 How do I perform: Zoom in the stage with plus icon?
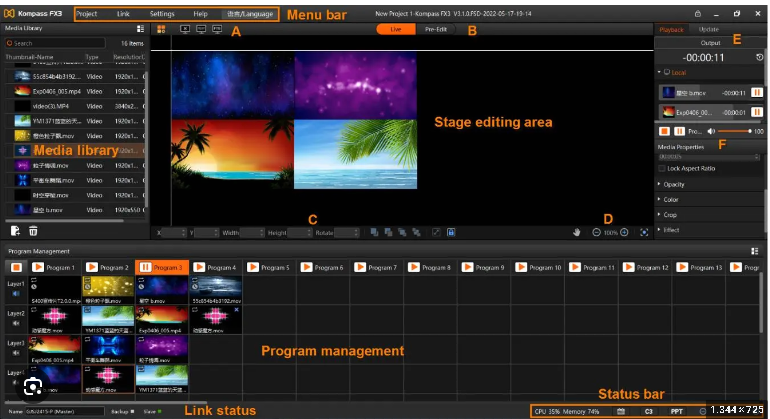pos(624,232)
